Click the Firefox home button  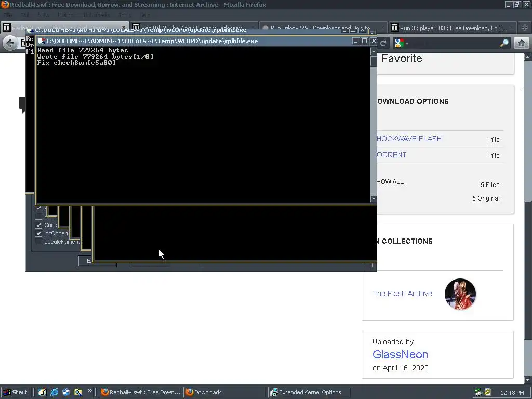pyautogui.click(x=522, y=43)
